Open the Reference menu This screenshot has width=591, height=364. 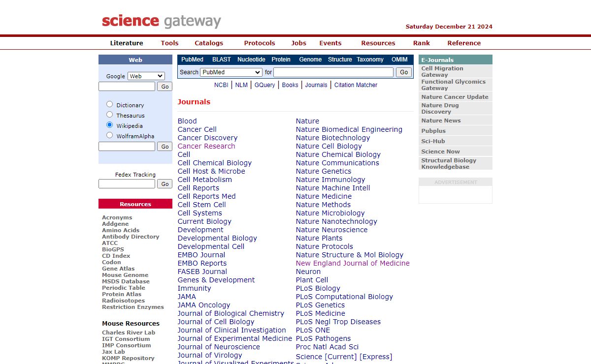click(x=464, y=43)
